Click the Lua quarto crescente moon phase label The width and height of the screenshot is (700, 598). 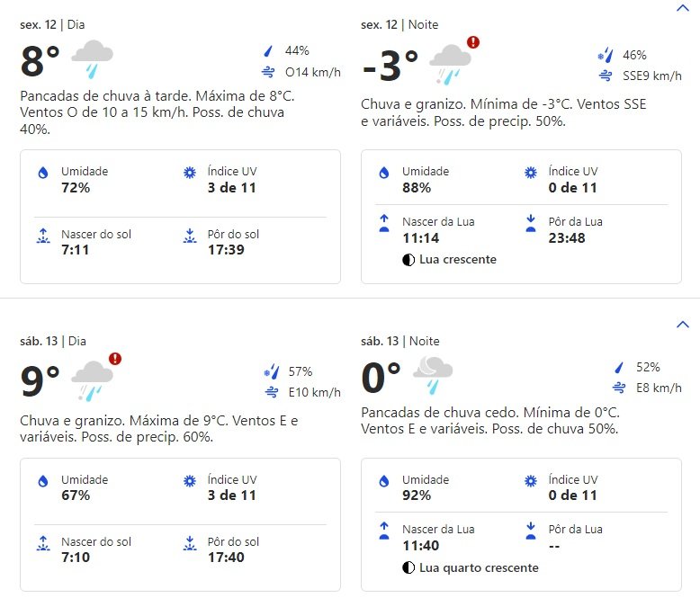[479, 567]
